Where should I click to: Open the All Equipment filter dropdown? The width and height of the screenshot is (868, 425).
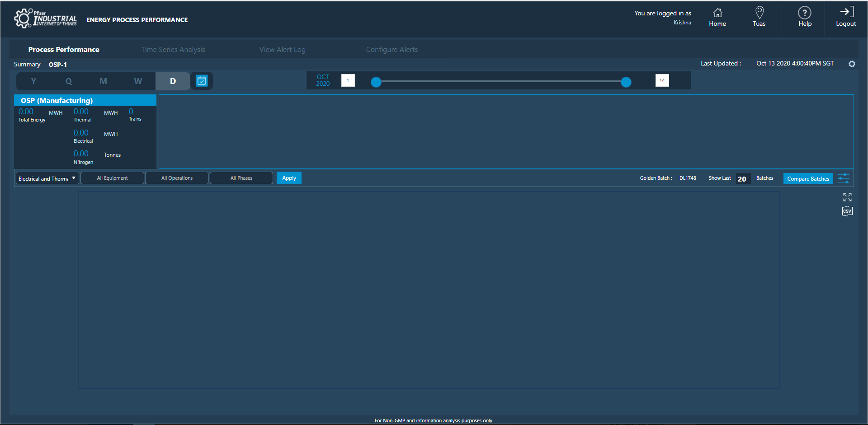112,177
